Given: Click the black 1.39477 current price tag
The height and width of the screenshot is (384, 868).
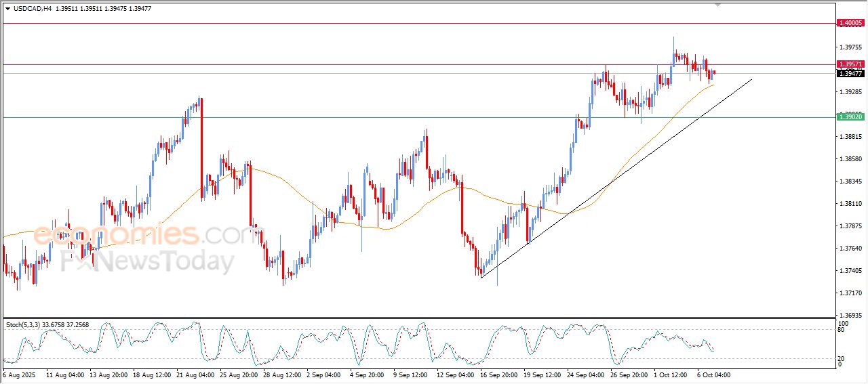Looking at the screenshot, I should 850,74.
